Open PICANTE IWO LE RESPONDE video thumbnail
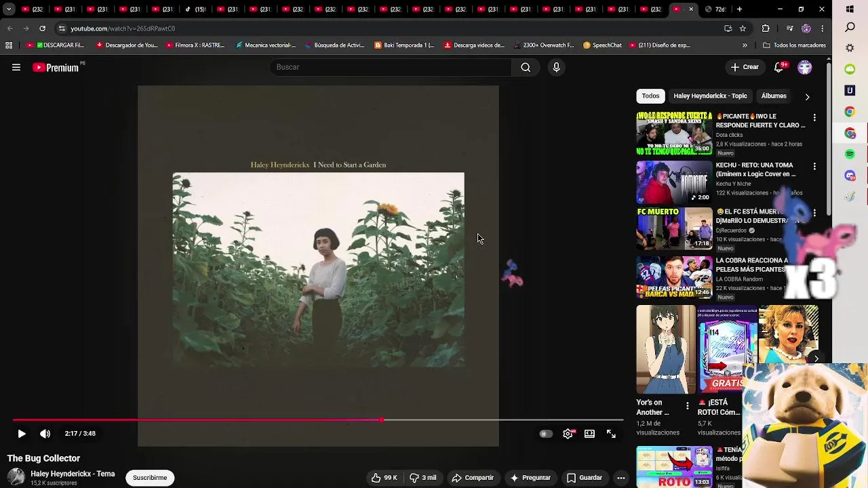 pos(674,134)
